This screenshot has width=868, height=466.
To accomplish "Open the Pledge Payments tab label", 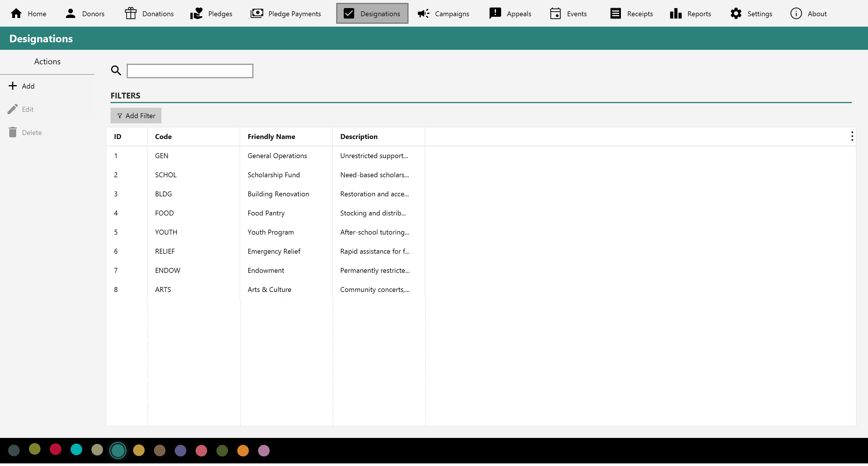I will click(295, 14).
